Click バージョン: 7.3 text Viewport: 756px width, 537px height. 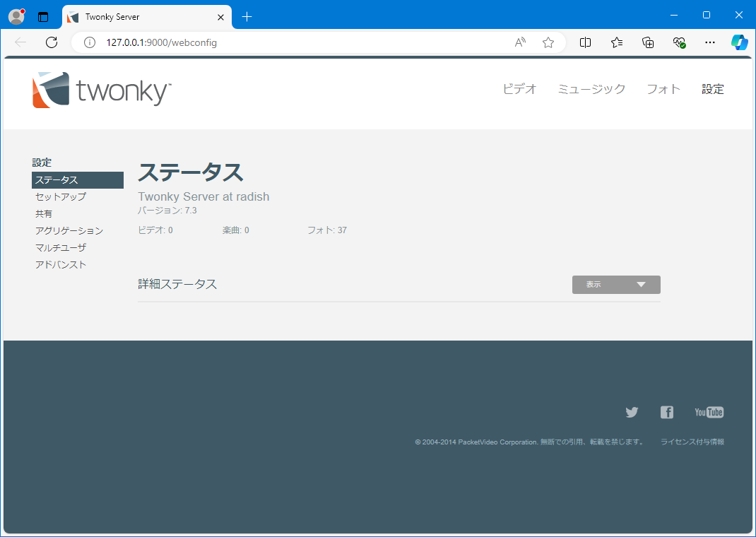click(167, 210)
